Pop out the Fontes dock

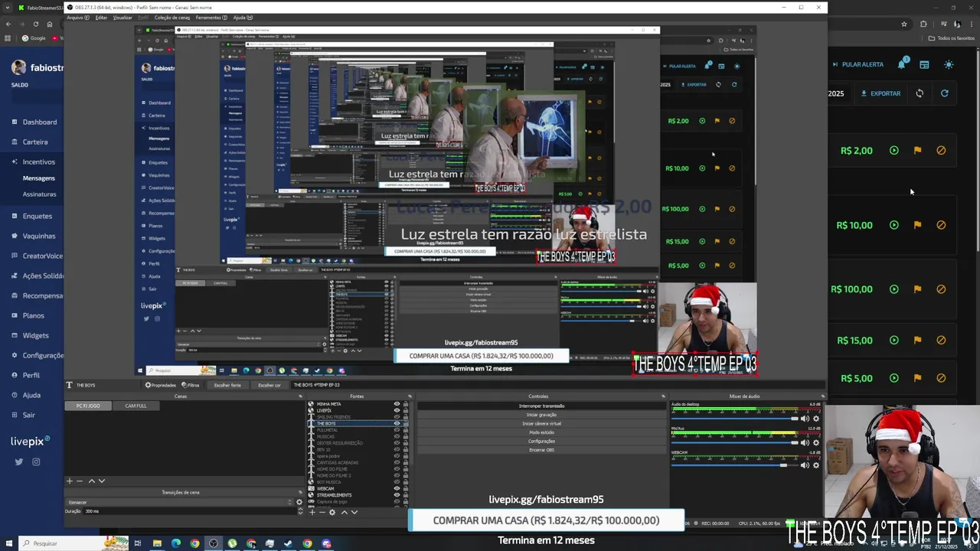coord(410,396)
